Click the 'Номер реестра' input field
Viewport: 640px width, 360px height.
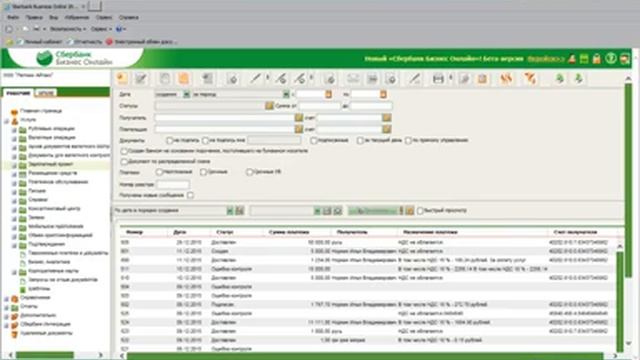pyautogui.click(x=173, y=184)
